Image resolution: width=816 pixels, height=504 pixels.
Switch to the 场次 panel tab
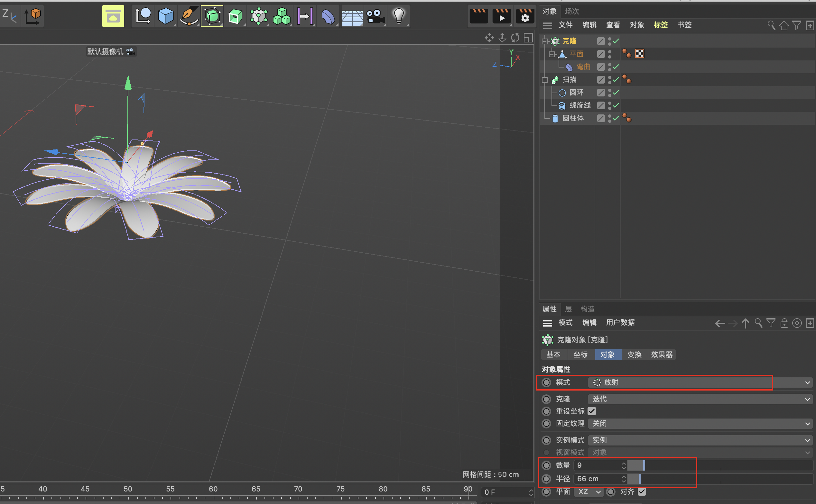pyautogui.click(x=572, y=11)
